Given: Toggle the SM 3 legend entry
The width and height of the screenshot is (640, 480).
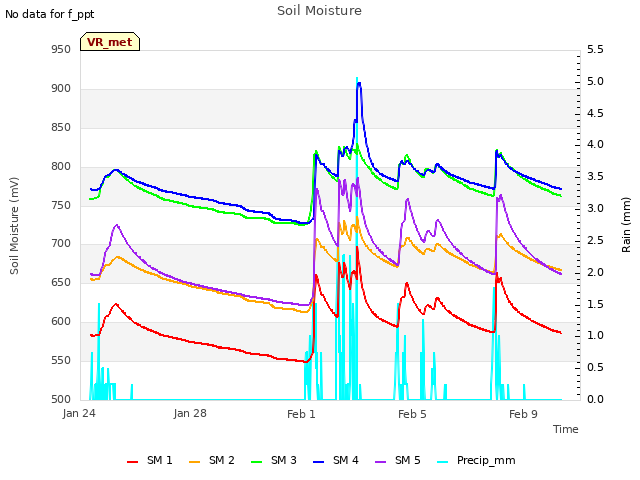Looking at the screenshot, I should coord(273,460).
